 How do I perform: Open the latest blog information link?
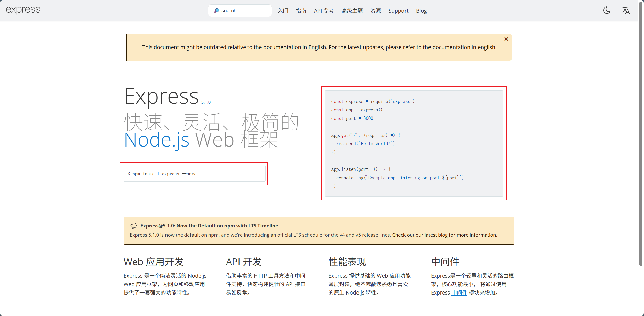(x=444, y=235)
